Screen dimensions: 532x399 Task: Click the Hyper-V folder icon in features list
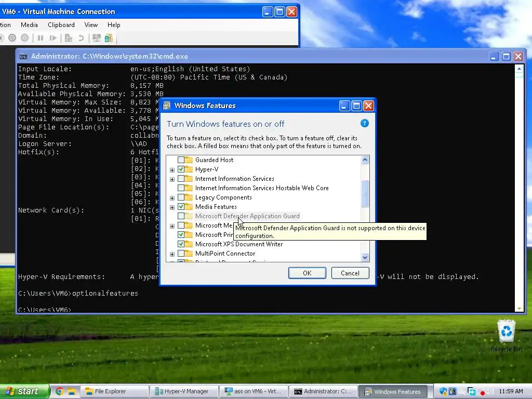189,169
